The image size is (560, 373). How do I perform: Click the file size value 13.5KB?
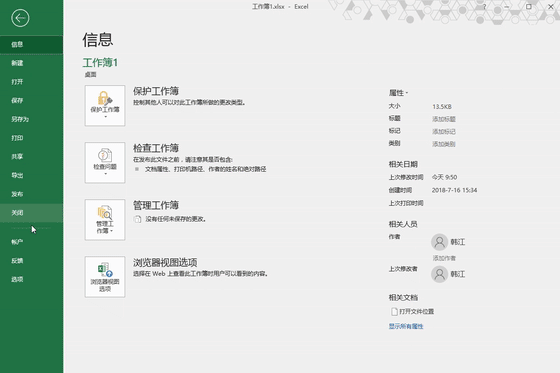442,107
